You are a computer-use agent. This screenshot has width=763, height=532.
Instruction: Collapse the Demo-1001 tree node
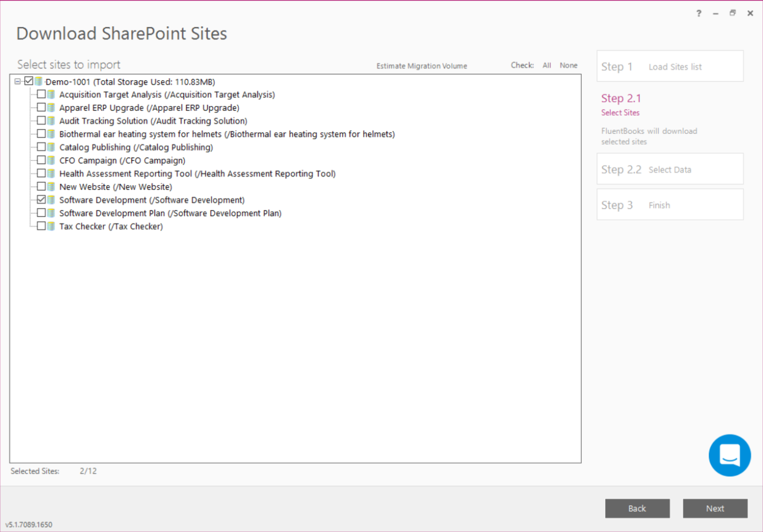point(18,82)
